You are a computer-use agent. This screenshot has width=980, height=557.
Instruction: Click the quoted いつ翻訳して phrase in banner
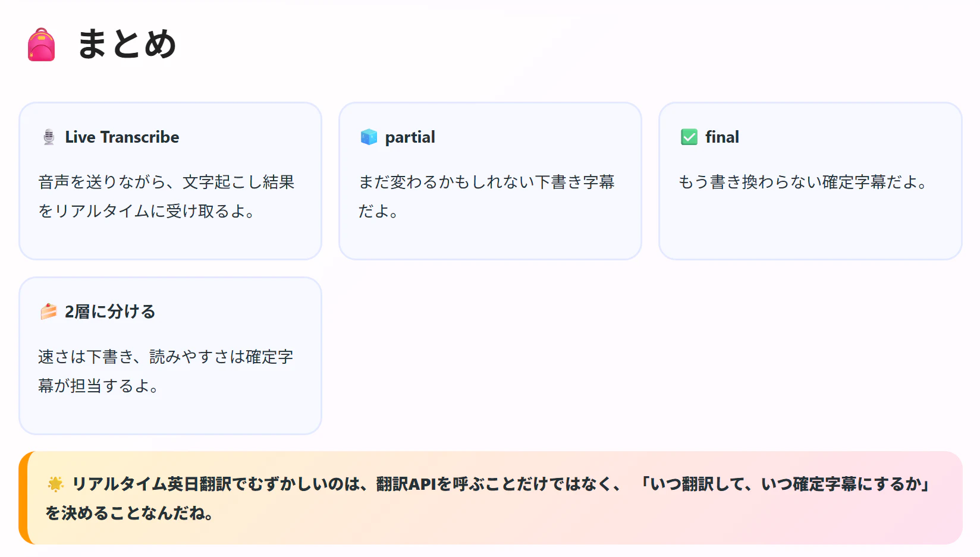[x=784, y=484]
